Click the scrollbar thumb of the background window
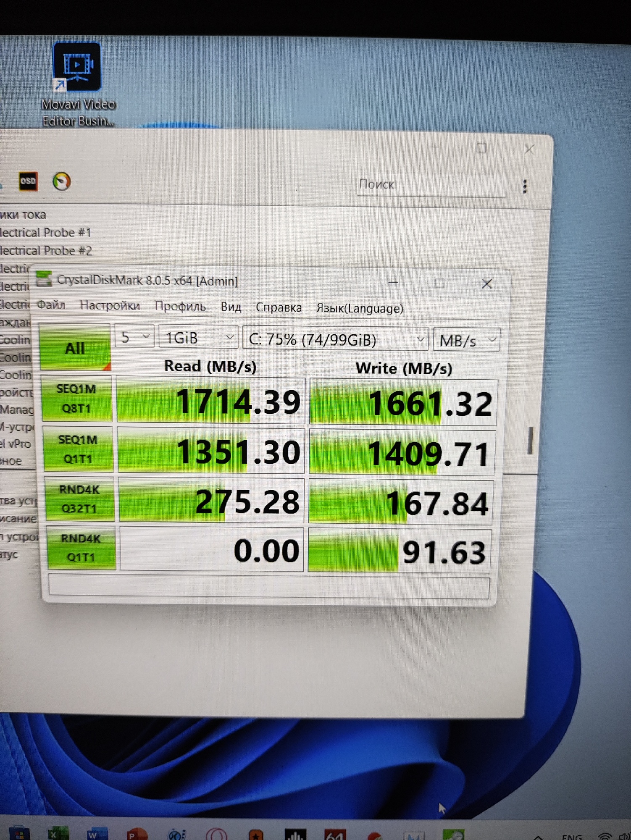The width and height of the screenshot is (631, 840). click(530, 440)
